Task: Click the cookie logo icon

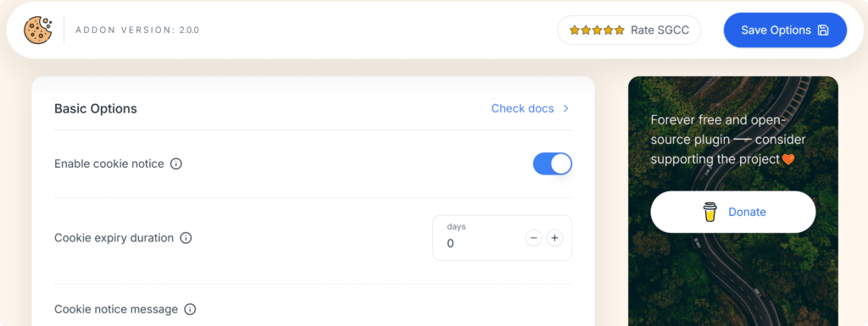Action: (x=37, y=30)
